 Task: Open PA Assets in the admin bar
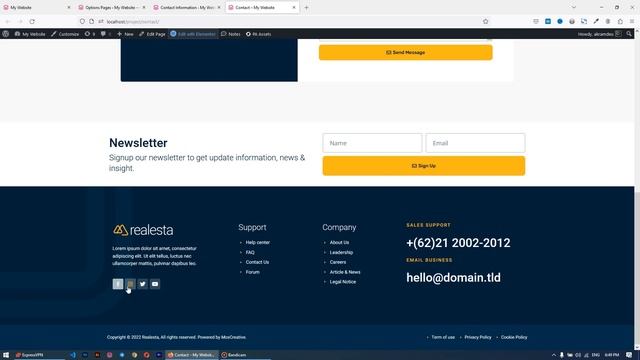(258, 34)
